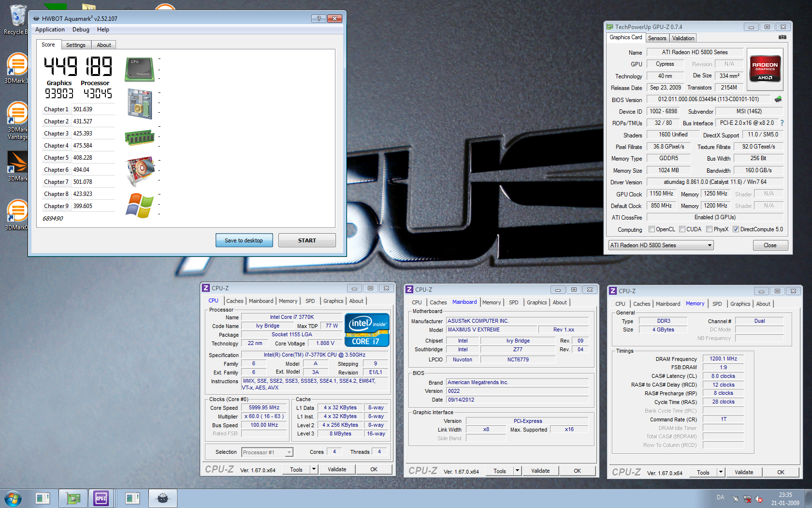
Task: Click the GPU-Z title bar icon
Action: (610, 27)
